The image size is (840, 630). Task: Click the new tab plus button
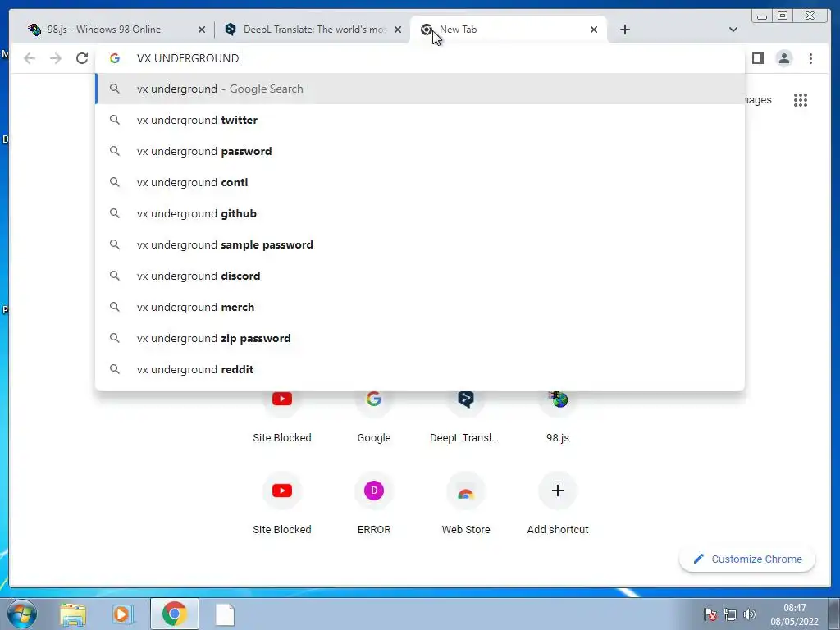tap(624, 30)
